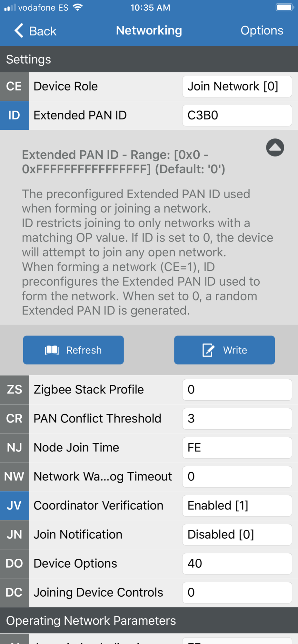Image resolution: width=298 pixels, height=644 pixels.
Task: Edit the PAN Conflict Threshold field
Action: [x=237, y=419]
